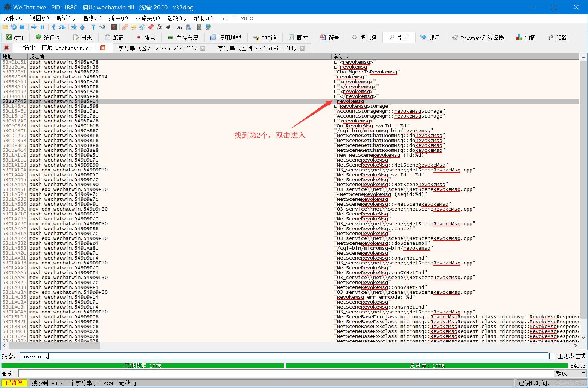Sort by the 字符串 string column header
588x388 pixels.
456,57
